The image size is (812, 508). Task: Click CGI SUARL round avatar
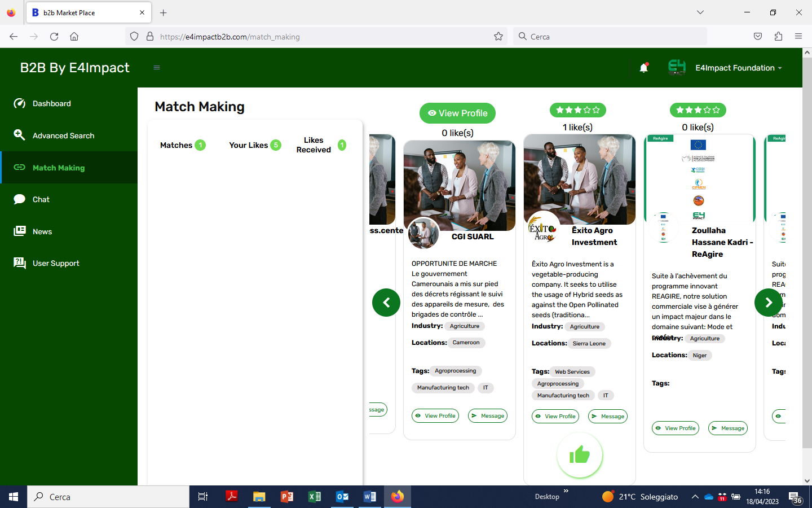423,233
